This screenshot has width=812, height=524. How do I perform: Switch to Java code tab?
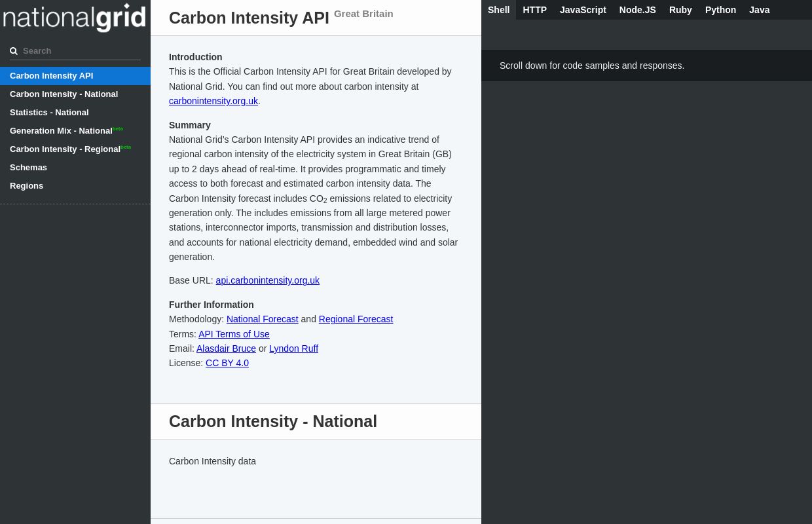759,10
